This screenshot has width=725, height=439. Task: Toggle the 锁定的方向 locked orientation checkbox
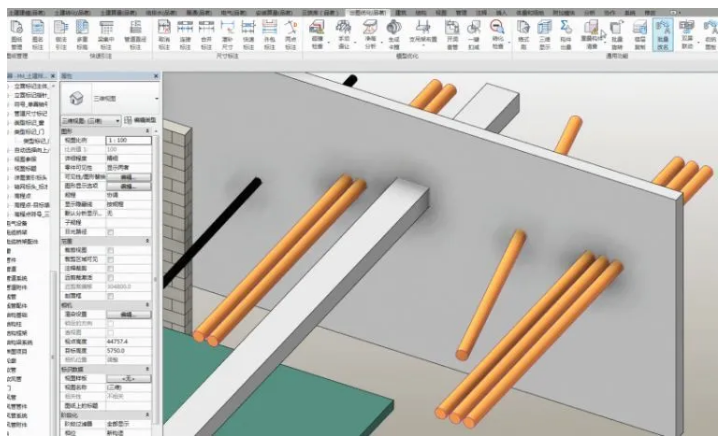(x=111, y=323)
